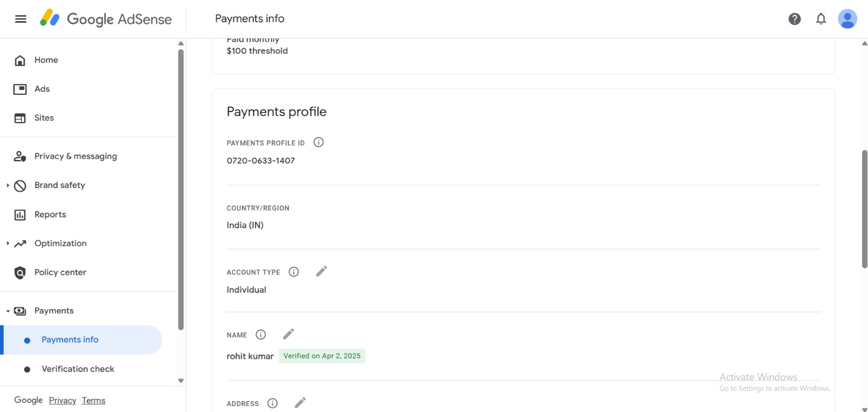Click the Help question mark icon
868x412 pixels.
(795, 19)
